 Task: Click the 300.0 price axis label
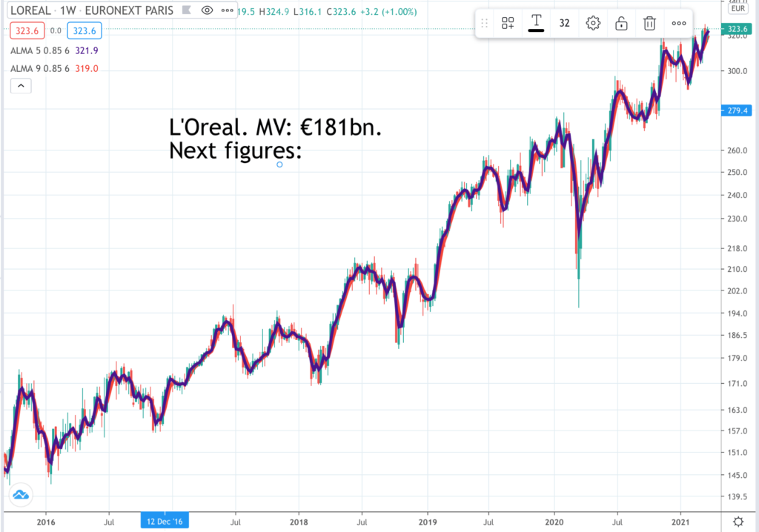738,70
